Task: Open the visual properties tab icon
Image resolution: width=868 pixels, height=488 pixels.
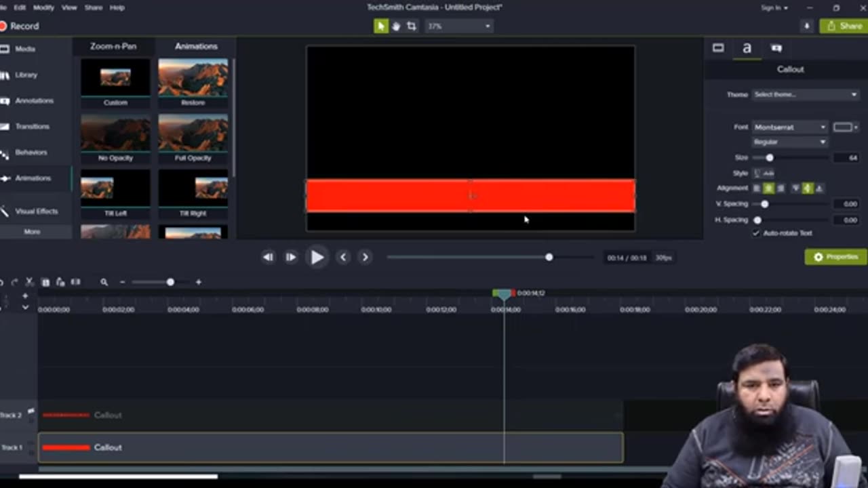Action: [718, 48]
